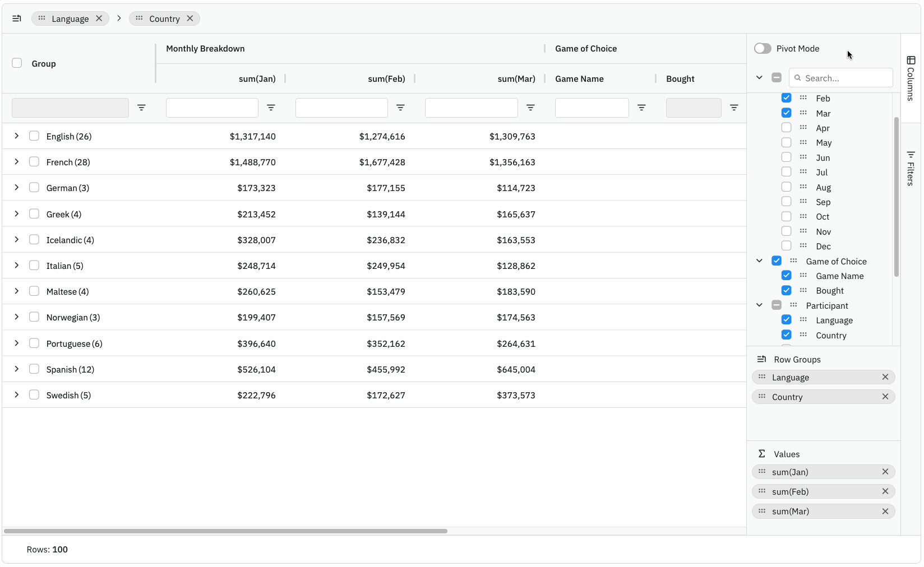The image size is (924, 567).
Task: Select the Group header checkbox to select all rows
Action: [17, 63]
